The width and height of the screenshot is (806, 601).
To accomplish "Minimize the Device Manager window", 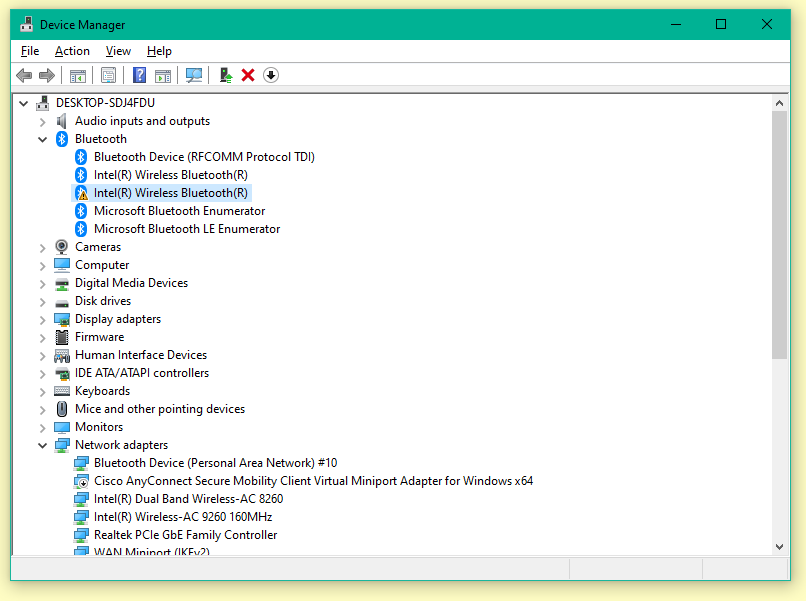I will point(676,24).
